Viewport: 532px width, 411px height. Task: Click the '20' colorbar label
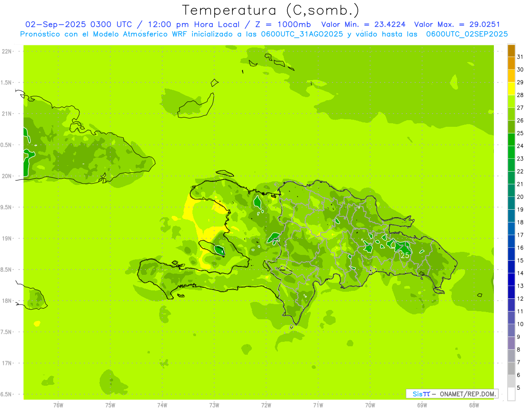point(520,197)
